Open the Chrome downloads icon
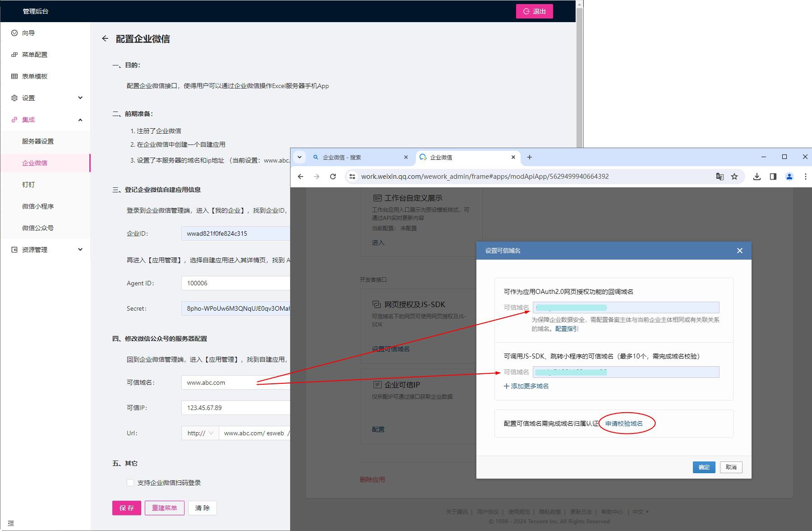Image resolution: width=812 pixels, height=531 pixels. [757, 177]
